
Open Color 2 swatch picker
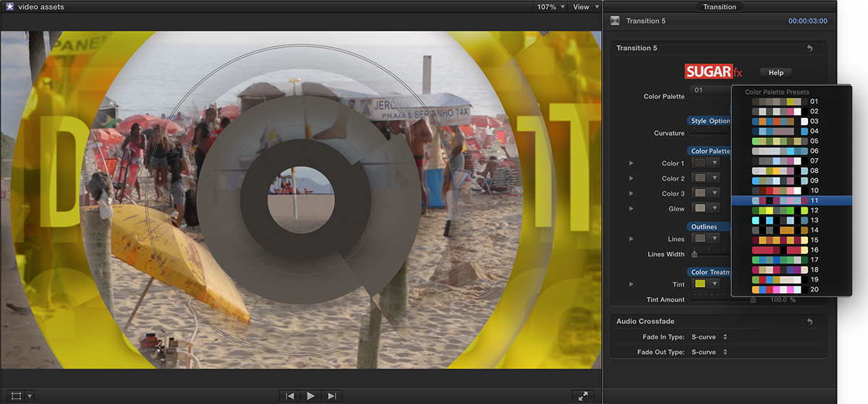pos(700,178)
